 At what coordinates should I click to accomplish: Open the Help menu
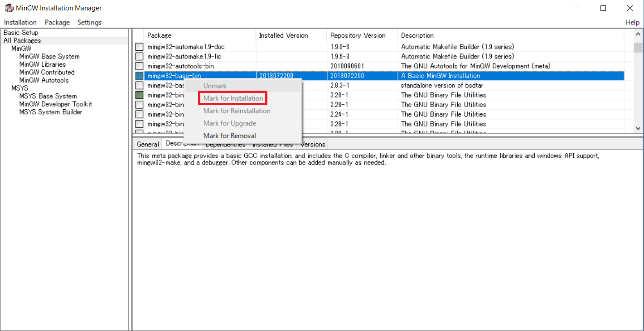(x=632, y=22)
